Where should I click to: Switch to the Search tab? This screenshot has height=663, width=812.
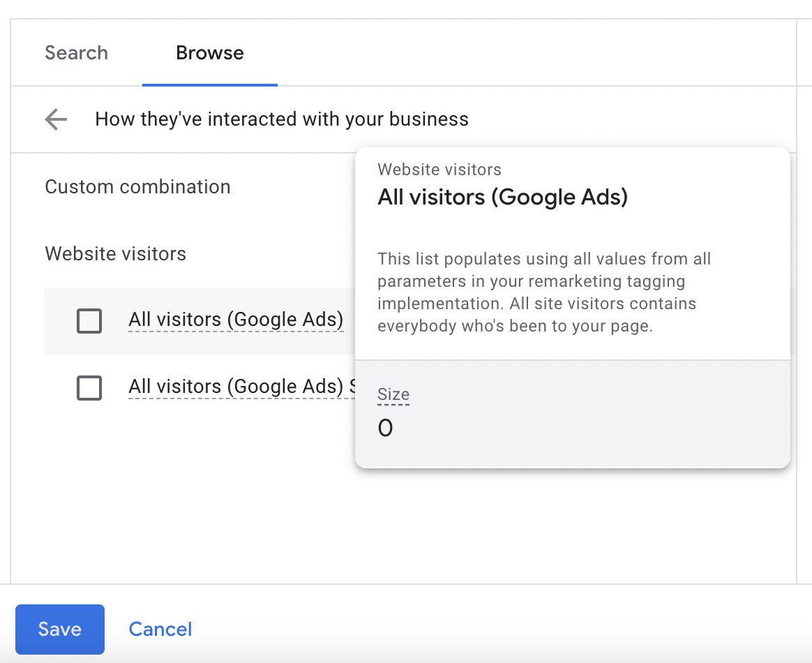click(76, 53)
